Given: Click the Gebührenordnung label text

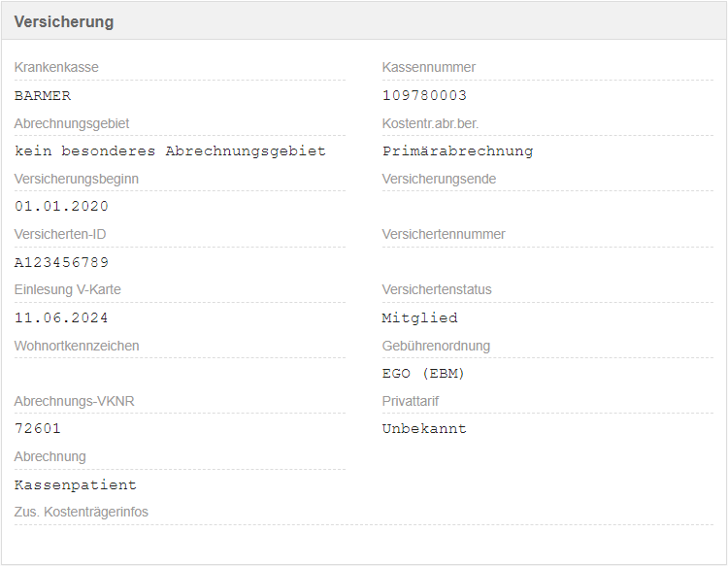Looking at the screenshot, I should pos(436,346).
